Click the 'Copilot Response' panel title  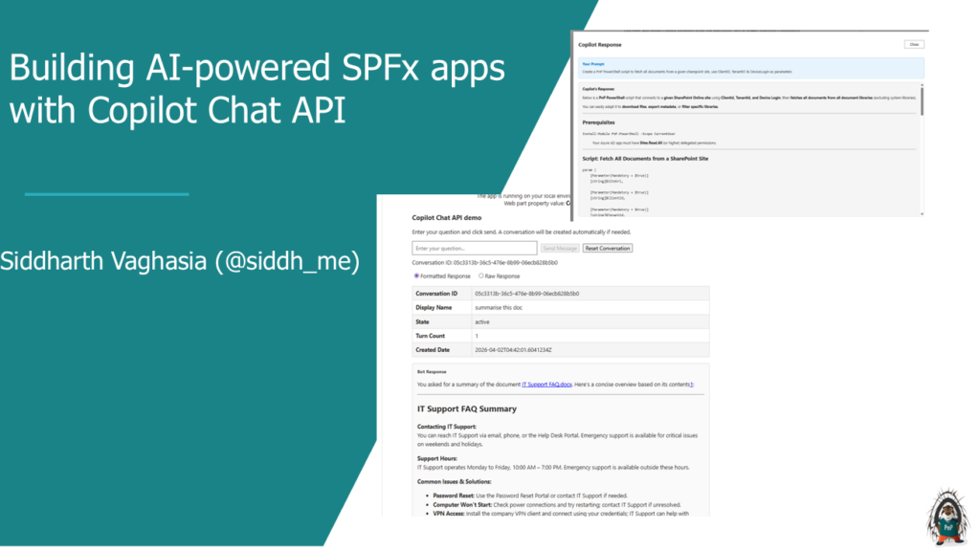point(599,44)
